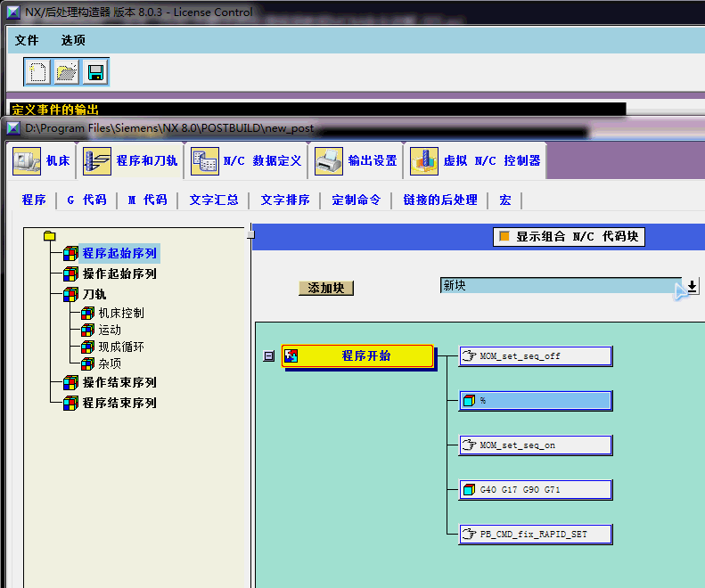705x588 pixels.
Task: Click the Save floppy disk icon
Action: coord(95,72)
